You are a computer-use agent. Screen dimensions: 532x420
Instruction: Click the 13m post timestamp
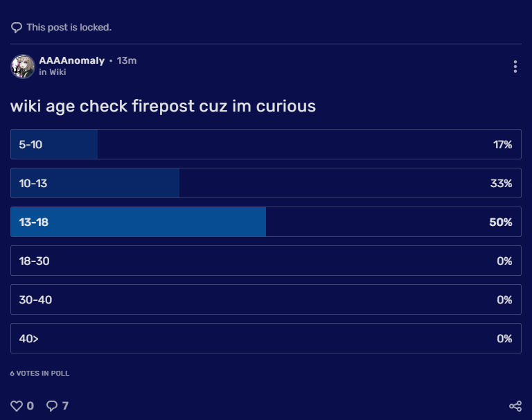(x=127, y=60)
